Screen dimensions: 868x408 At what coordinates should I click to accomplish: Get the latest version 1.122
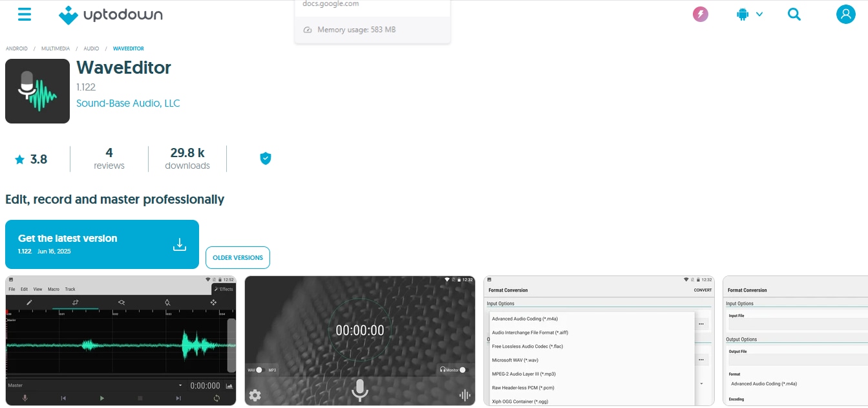click(102, 244)
